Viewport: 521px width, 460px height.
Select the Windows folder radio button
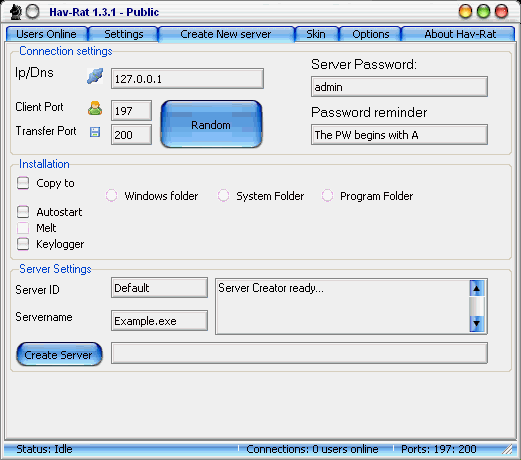point(111,196)
